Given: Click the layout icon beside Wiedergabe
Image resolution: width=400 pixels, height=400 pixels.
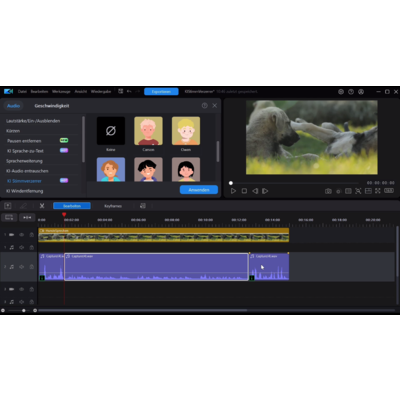Looking at the screenshot, I should (120, 91).
